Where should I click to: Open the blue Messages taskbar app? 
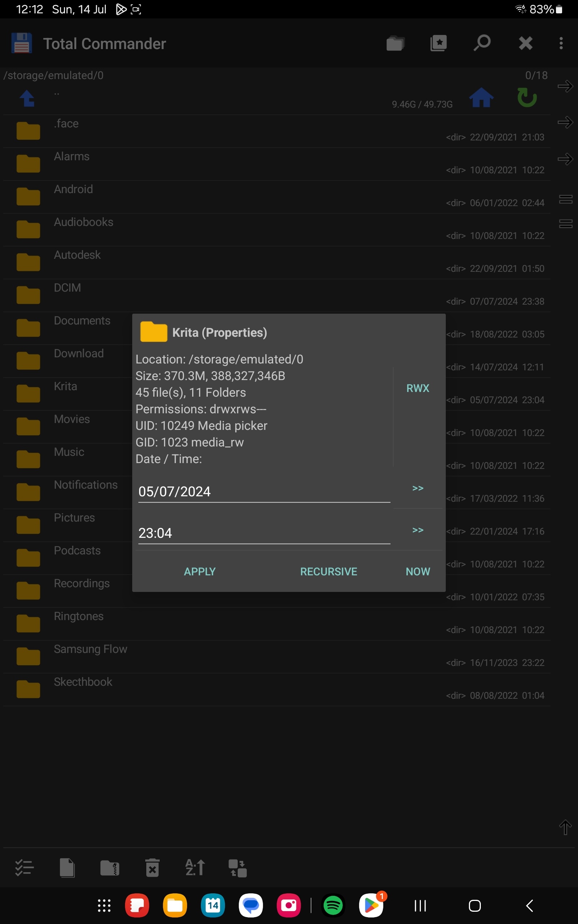pyautogui.click(x=251, y=905)
